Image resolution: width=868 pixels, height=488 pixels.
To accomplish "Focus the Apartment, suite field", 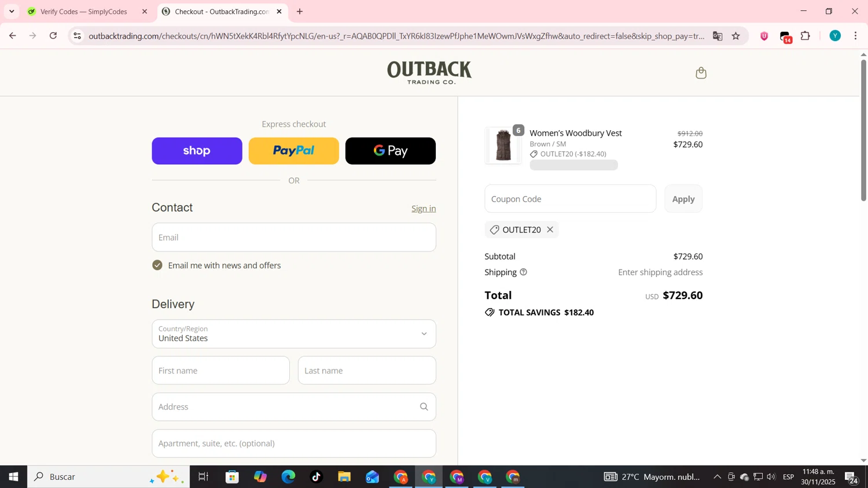I will click(294, 443).
